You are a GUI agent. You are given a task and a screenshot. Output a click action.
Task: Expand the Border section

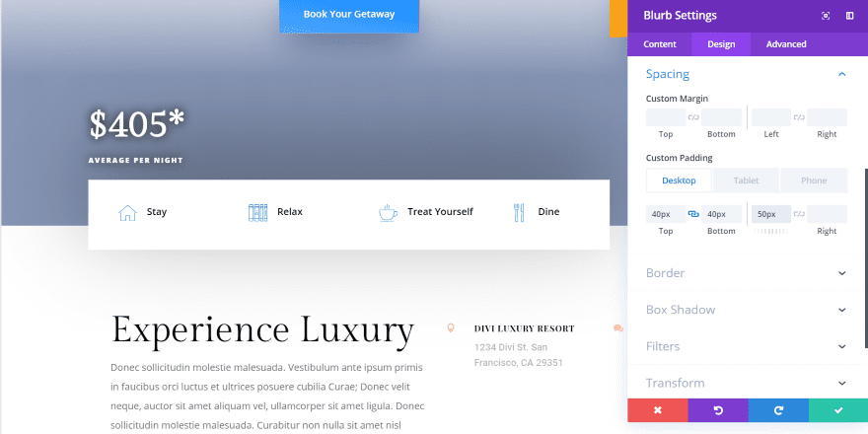[x=842, y=273]
